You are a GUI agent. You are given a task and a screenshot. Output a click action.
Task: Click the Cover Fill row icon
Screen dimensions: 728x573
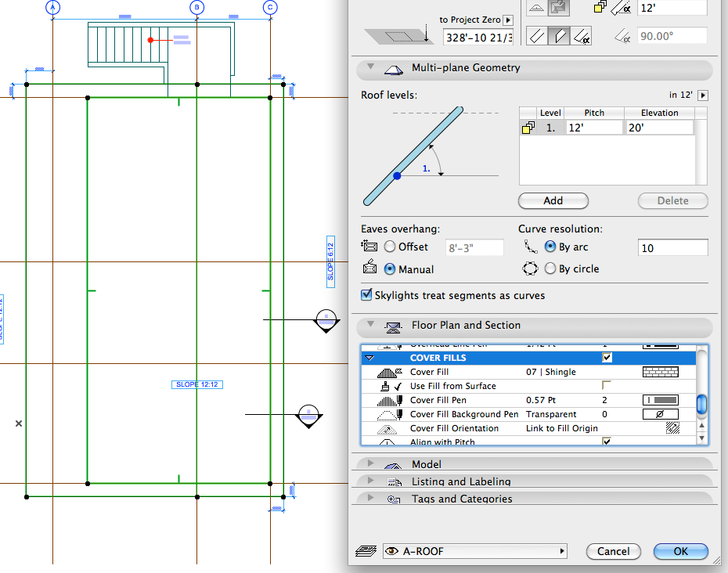(x=389, y=373)
